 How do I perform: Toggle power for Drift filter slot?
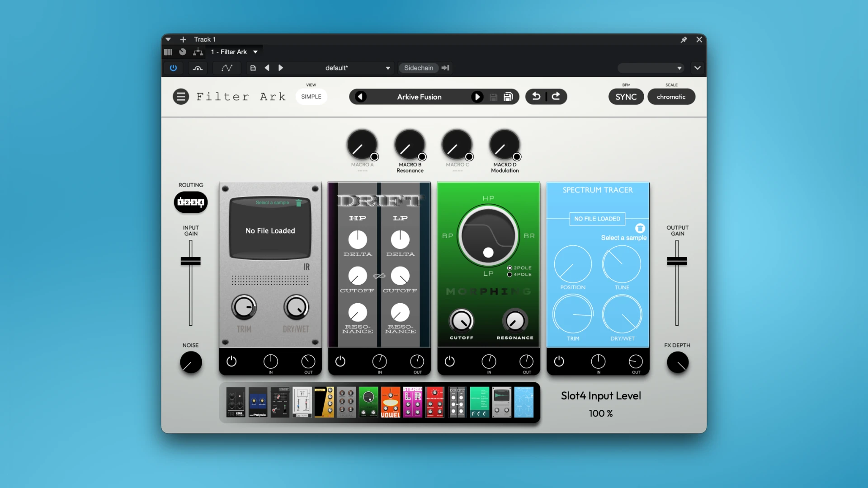tap(340, 361)
